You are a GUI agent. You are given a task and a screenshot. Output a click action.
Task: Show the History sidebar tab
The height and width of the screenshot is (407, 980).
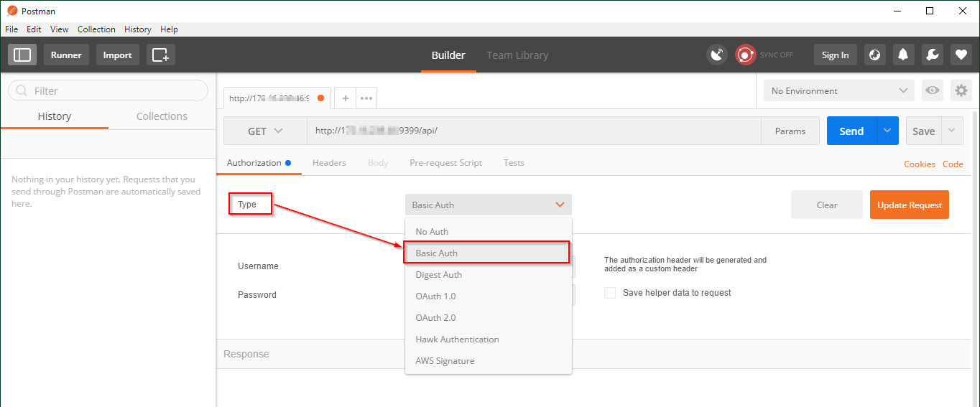click(55, 116)
